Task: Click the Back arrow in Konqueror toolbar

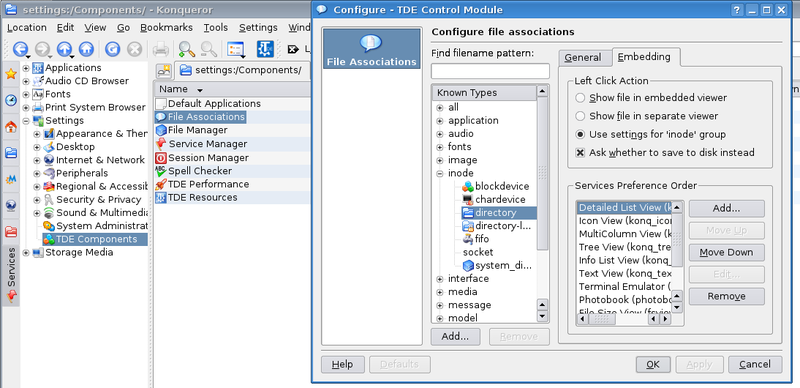Action: [20, 49]
